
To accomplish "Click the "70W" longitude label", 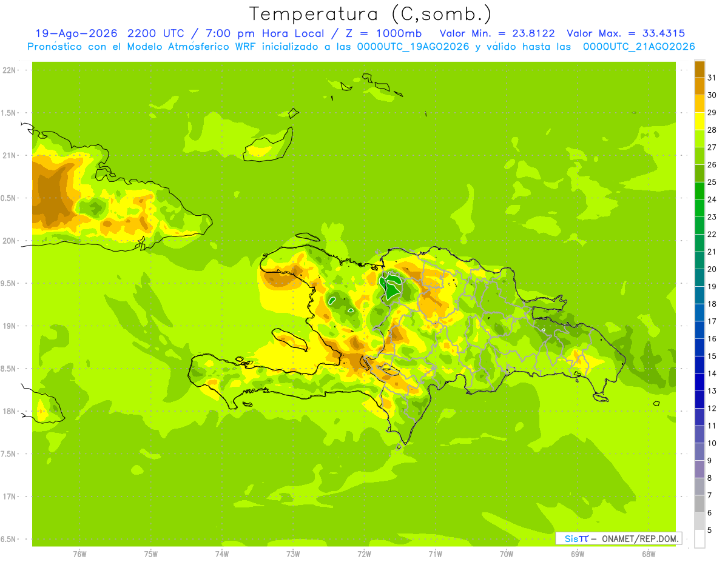I will 507,554.
